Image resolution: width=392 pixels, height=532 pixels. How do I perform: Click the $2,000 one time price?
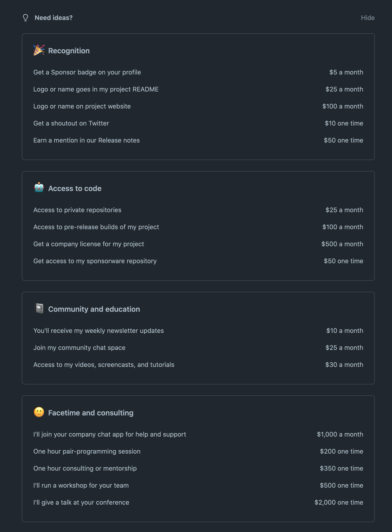(x=339, y=503)
